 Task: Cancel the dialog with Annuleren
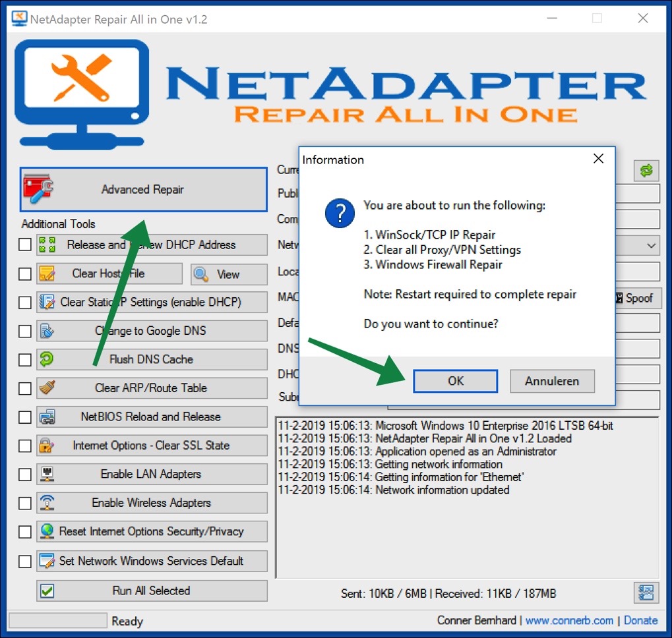(552, 381)
